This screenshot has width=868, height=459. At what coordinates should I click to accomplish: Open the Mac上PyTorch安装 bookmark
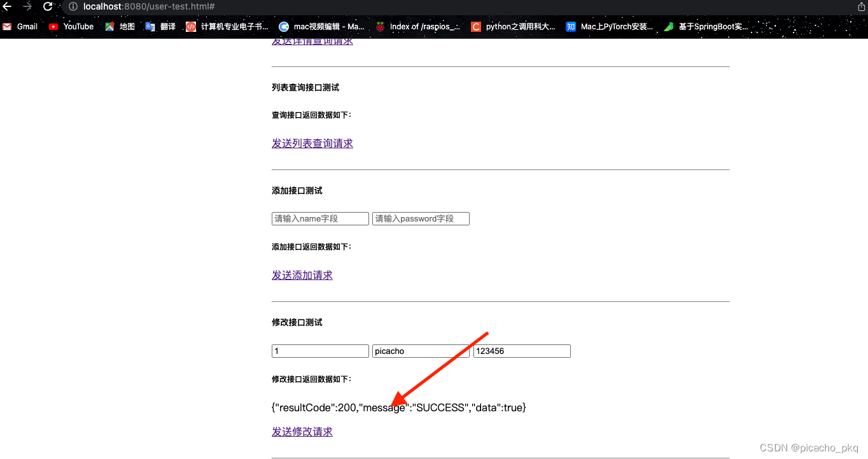(610, 27)
